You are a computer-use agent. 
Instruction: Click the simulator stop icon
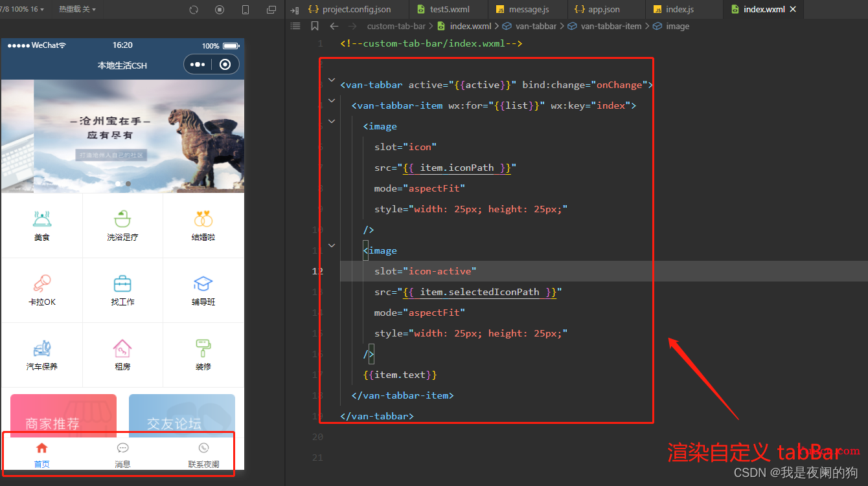pos(220,10)
